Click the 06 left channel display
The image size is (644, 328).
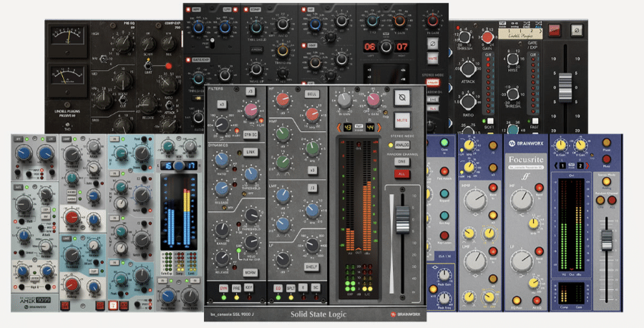[x=370, y=47]
